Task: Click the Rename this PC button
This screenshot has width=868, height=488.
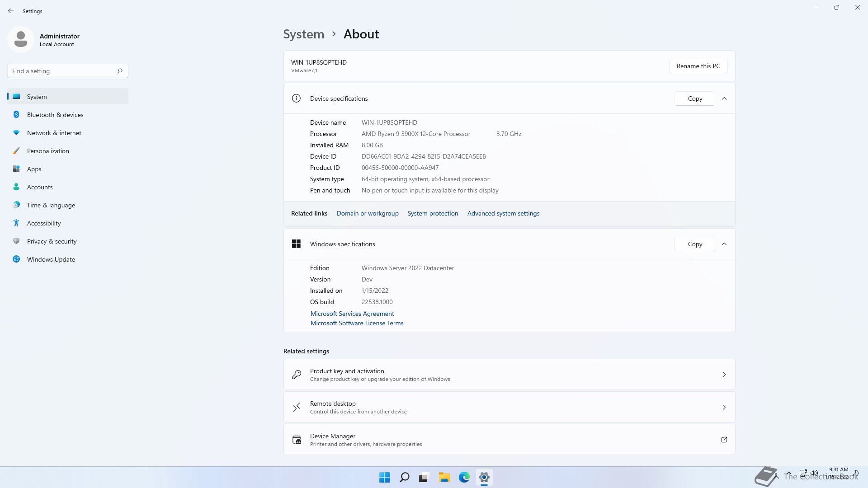Action: point(698,66)
